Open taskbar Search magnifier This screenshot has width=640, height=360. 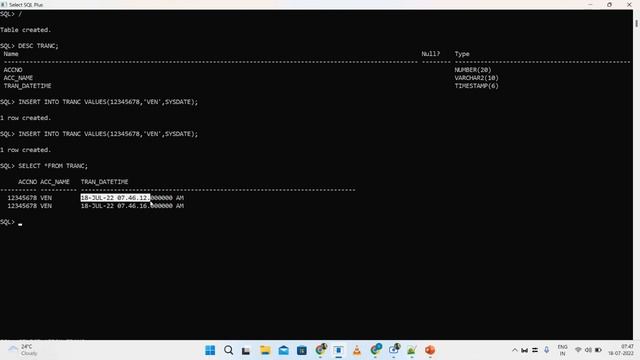pyautogui.click(x=229, y=350)
